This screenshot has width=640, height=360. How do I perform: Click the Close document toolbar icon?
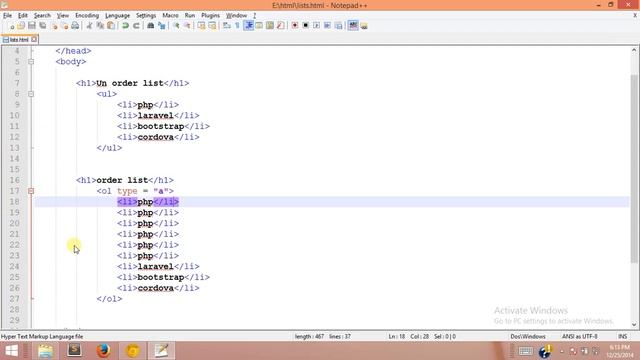click(x=54, y=26)
